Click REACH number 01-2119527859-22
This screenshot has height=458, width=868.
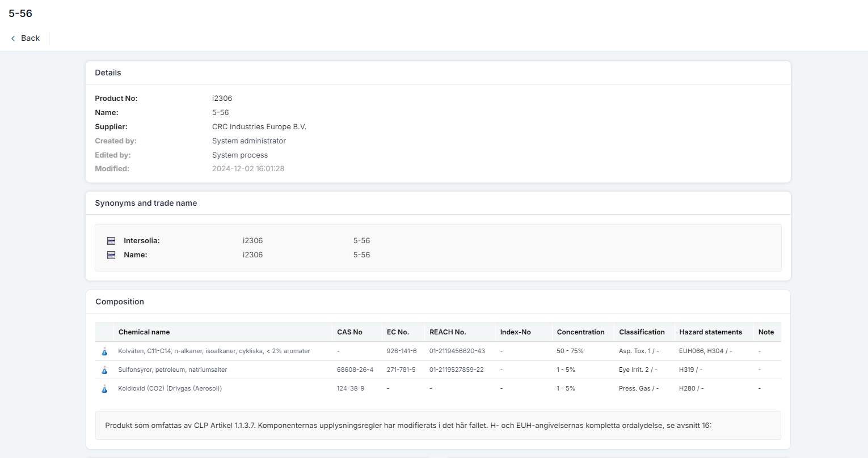click(x=457, y=370)
